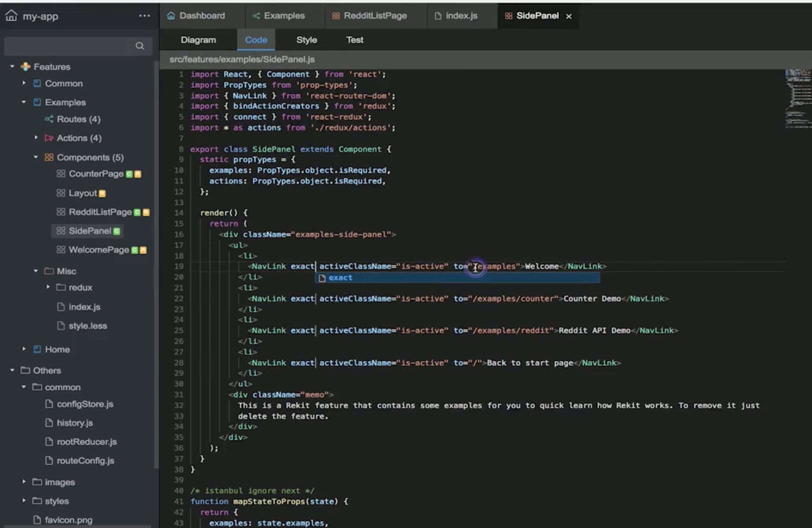The image size is (812, 528).
Task: Open Routes (4) in the Examples feature
Action: (78, 119)
